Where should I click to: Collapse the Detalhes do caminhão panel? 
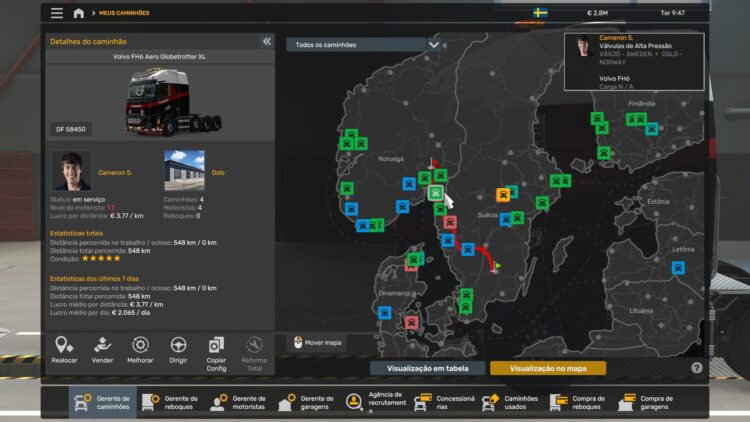tap(266, 41)
